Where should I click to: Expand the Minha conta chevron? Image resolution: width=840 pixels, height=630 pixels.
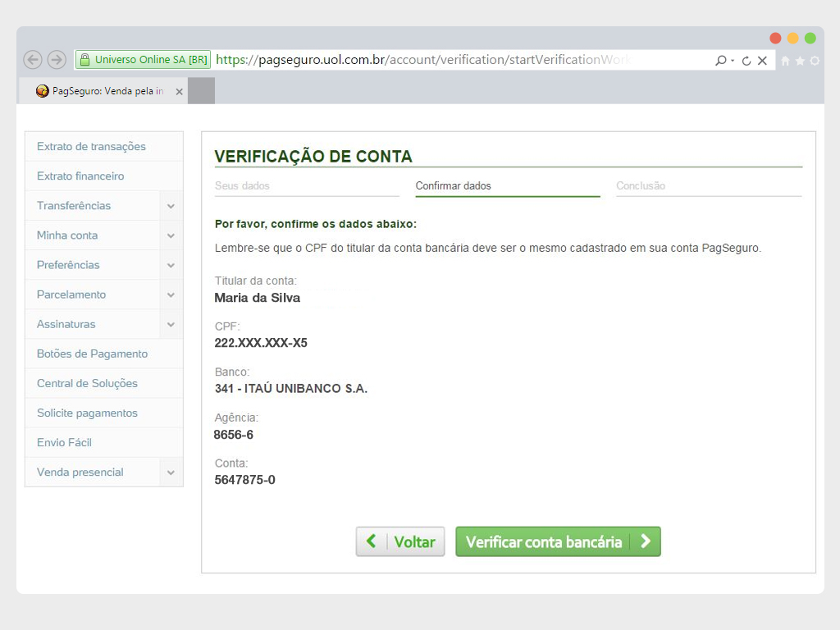pos(171,235)
